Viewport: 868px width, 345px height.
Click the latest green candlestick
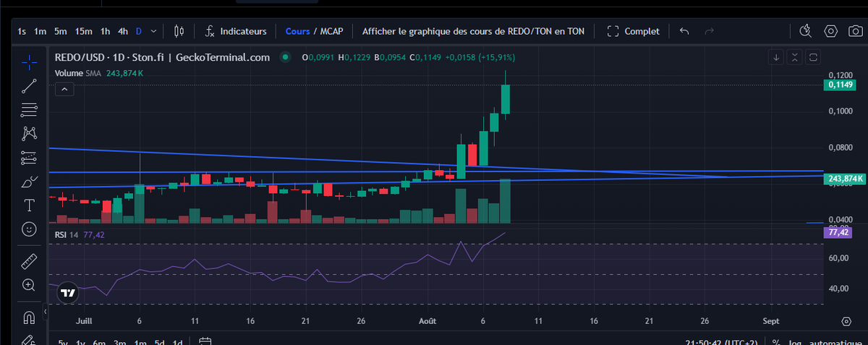click(x=505, y=99)
